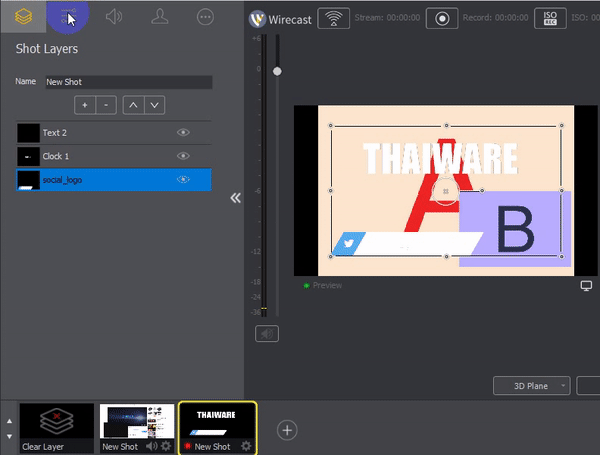Click the social_logo layer thumbnail
600x455 pixels.
coord(28,180)
